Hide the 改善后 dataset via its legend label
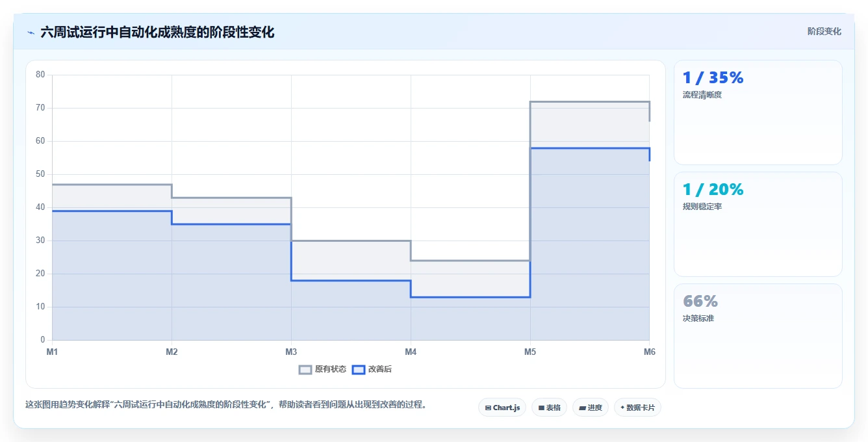Image resolution: width=868 pixels, height=442 pixels. tap(380, 369)
